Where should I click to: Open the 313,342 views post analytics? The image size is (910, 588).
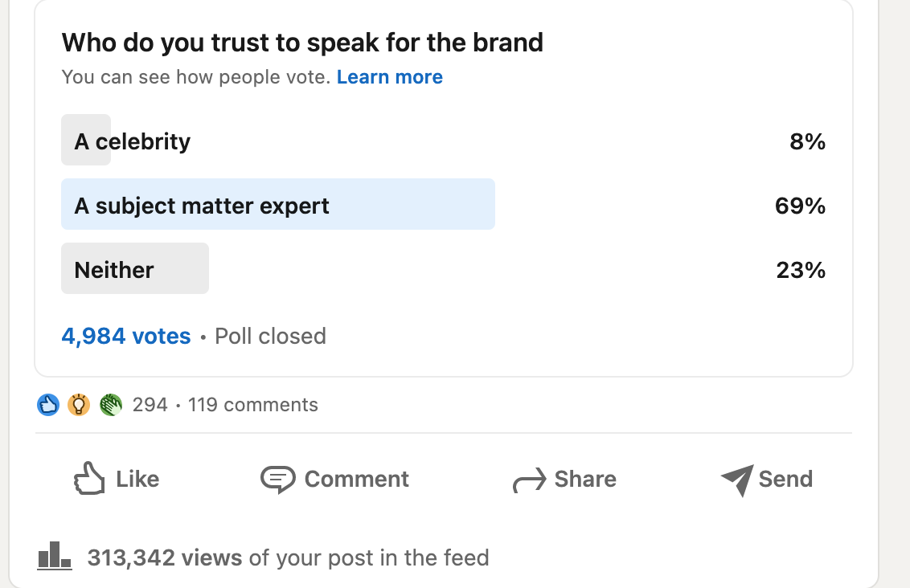click(165, 557)
